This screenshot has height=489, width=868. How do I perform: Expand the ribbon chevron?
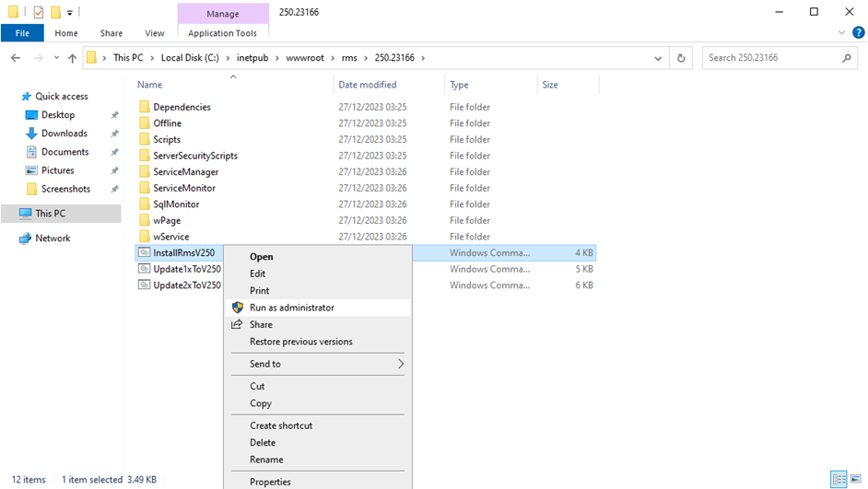(x=841, y=32)
